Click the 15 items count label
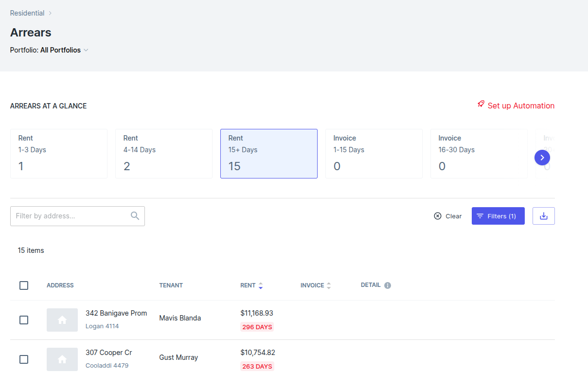The width and height of the screenshot is (588, 373). pos(31,250)
